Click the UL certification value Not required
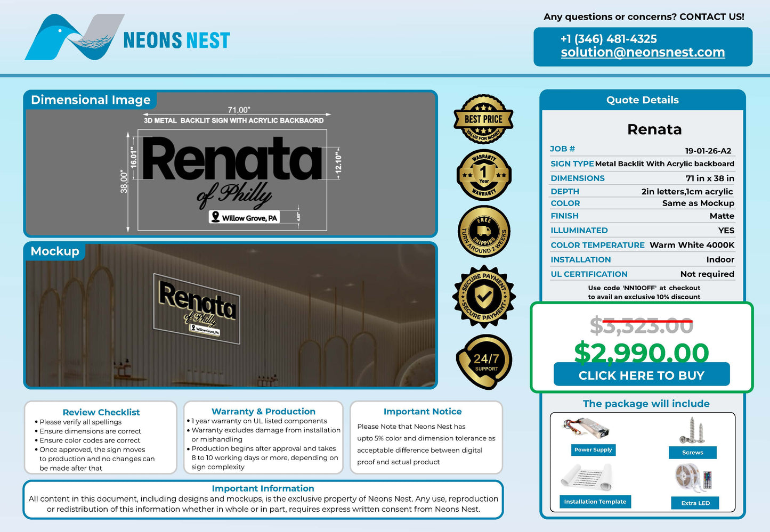The width and height of the screenshot is (770, 532). (707, 274)
